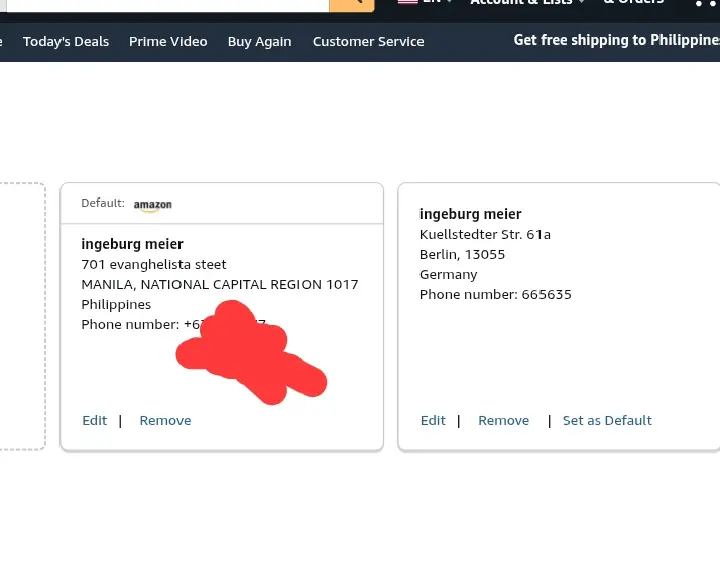
Task: Edit the Berlin address
Action: [x=433, y=421]
